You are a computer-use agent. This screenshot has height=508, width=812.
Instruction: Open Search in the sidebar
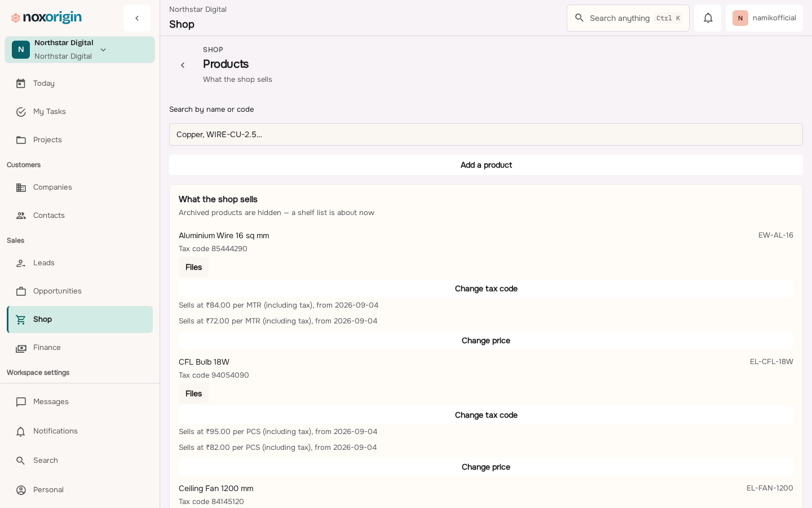(x=80, y=461)
